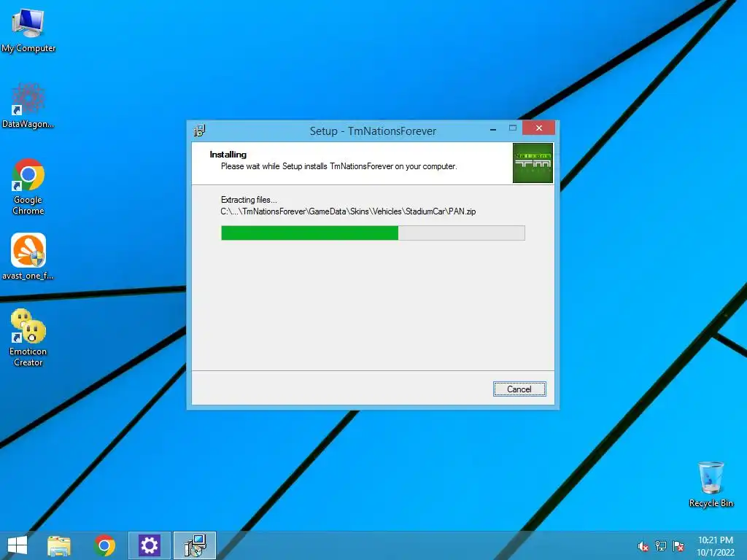Open Emoticon Creator desktop shortcut

pyautogui.click(x=28, y=338)
